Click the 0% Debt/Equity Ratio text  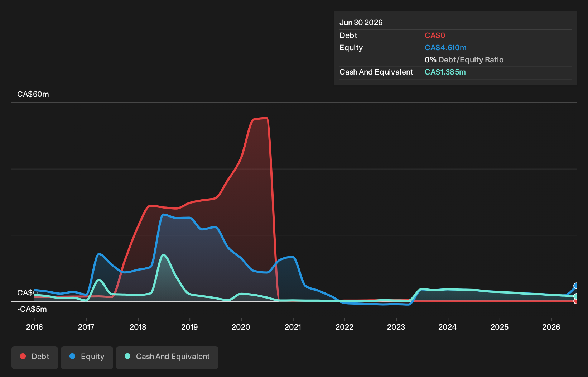pyautogui.click(x=464, y=60)
